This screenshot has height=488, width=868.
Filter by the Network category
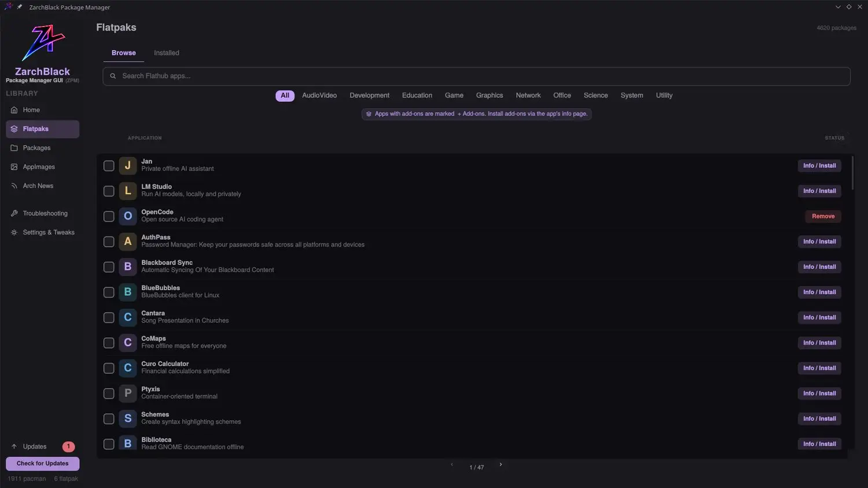[x=528, y=96]
